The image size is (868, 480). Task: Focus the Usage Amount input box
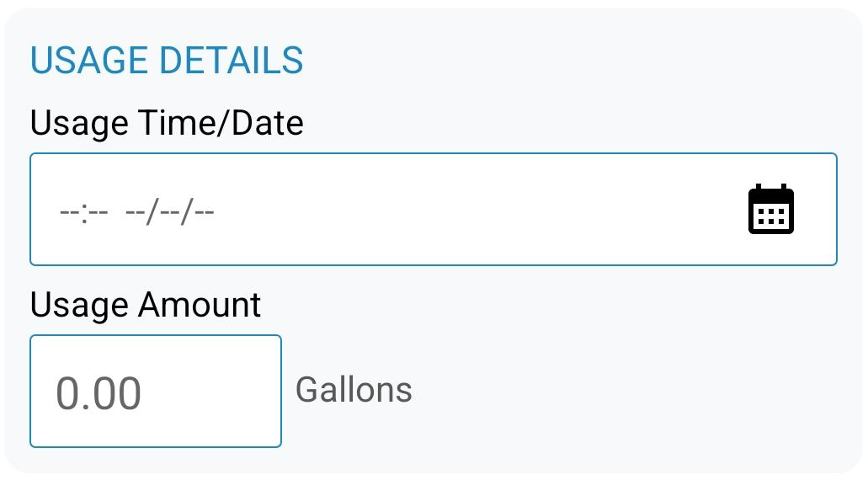pos(156,392)
